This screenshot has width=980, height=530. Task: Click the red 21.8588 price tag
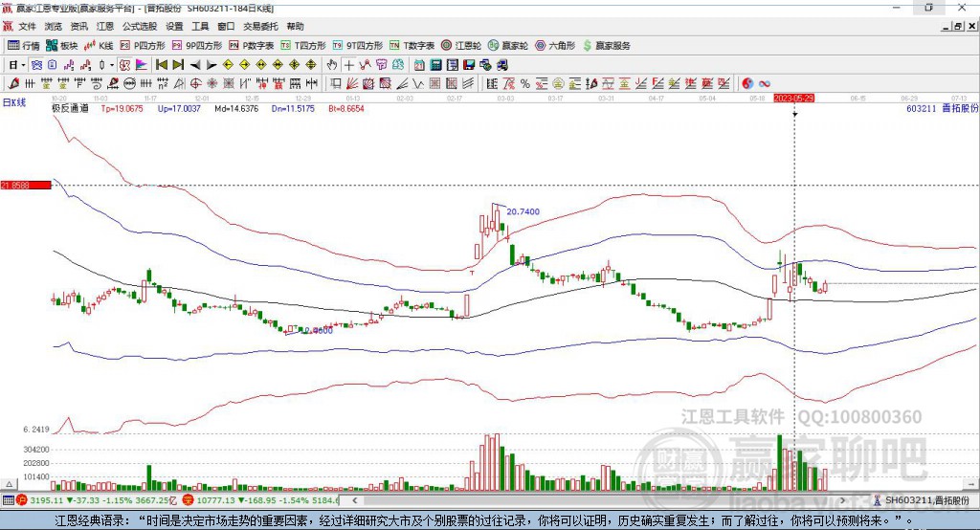[26, 185]
